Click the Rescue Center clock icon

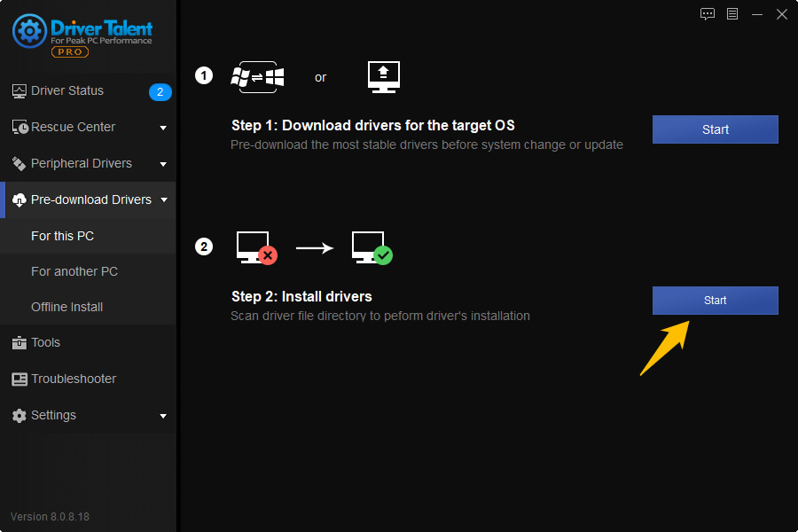coord(20,127)
